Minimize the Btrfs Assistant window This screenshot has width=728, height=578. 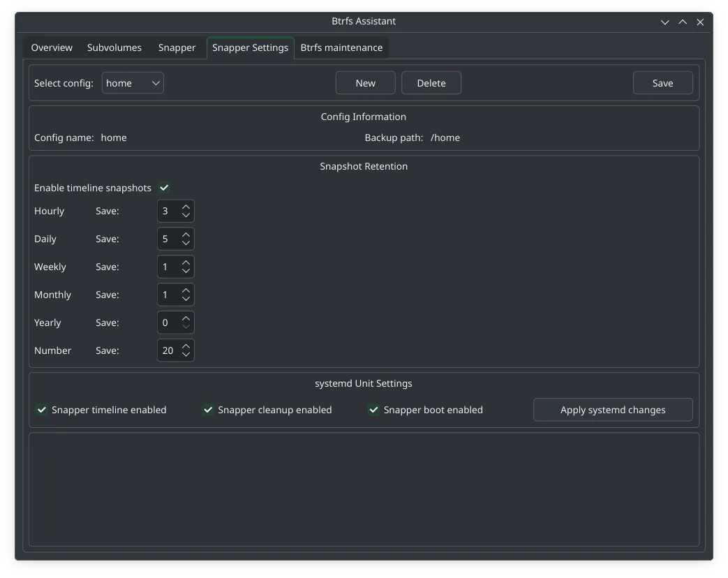click(x=665, y=22)
